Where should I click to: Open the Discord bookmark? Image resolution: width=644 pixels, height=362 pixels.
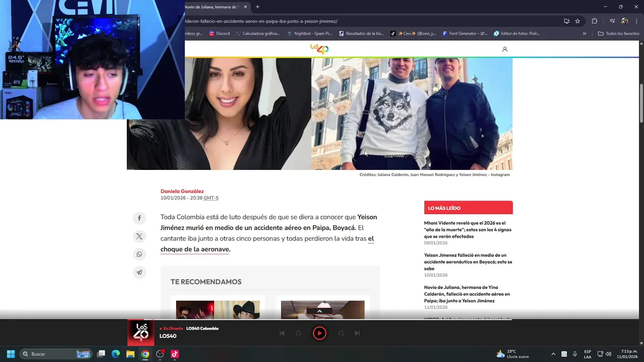(x=219, y=34)
